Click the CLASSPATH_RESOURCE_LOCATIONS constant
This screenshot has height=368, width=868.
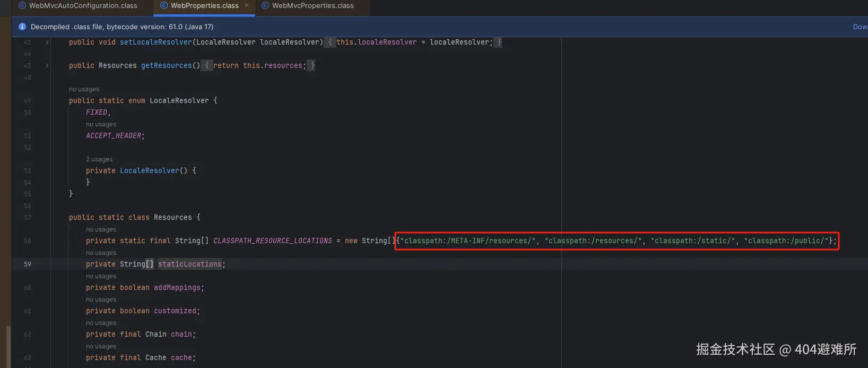[x=273, y=241]
